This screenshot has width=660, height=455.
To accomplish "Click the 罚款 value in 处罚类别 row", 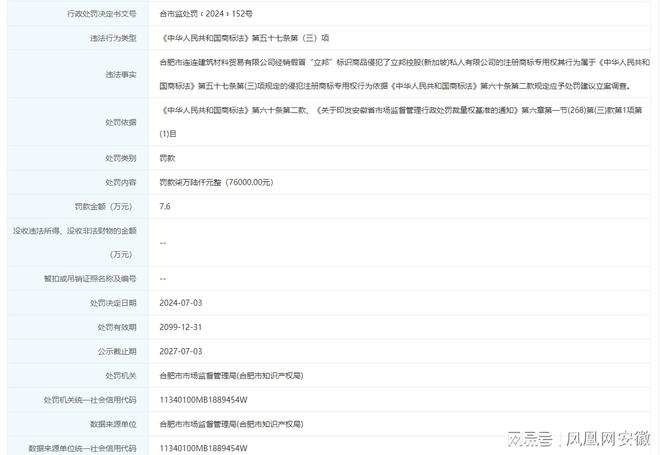I will [167, 158].
